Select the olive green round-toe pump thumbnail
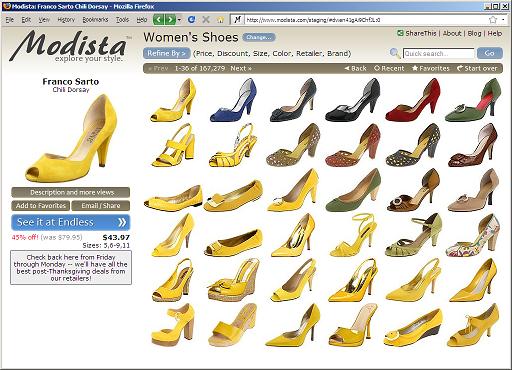 [x=353, y=191]
